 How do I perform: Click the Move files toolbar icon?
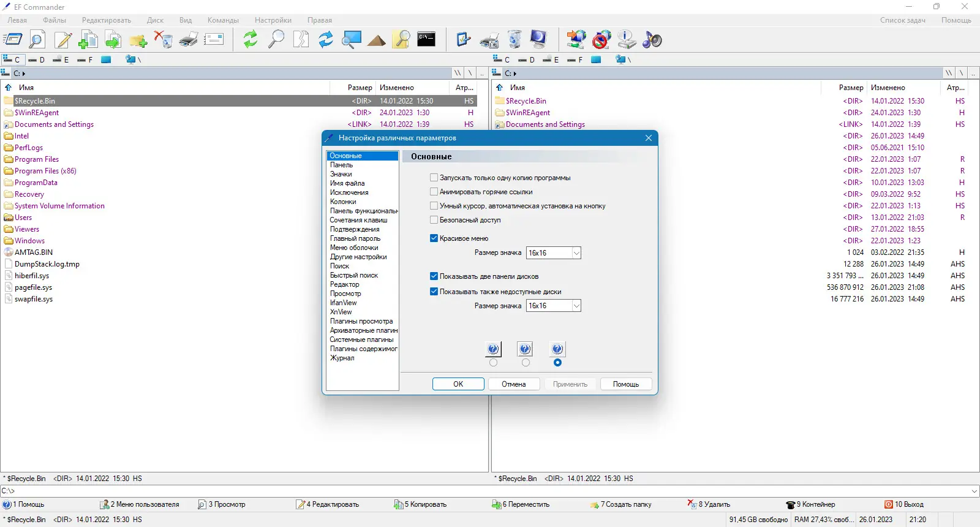coord(113,40)
